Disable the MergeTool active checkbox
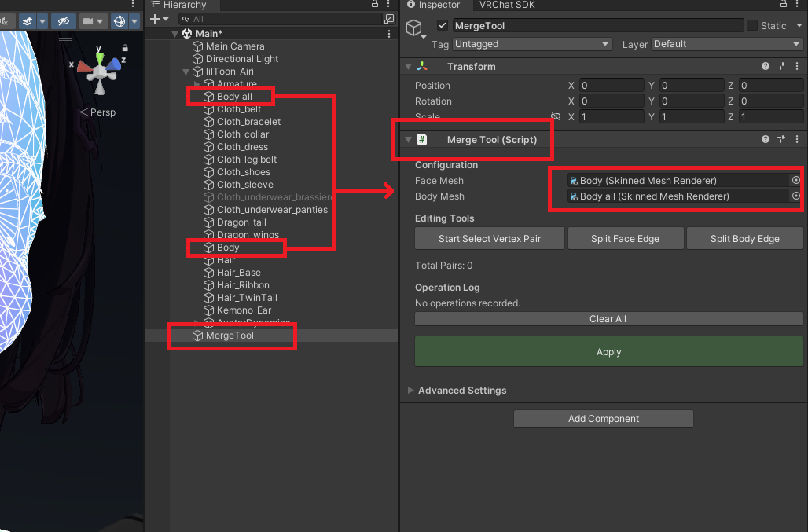The width and height of the screenshot is (808, 532). coord(443,25)
